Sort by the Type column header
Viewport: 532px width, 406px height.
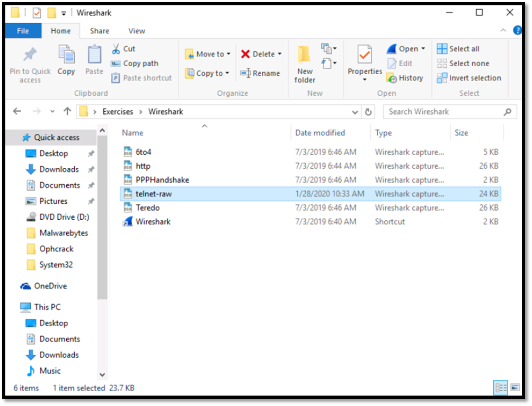point(411,133)
